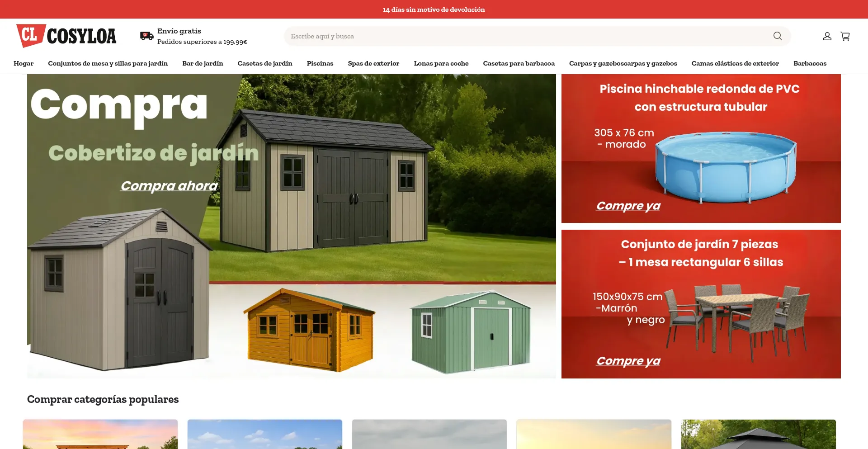Click the orange wooden cabin image

click(309, 330)
